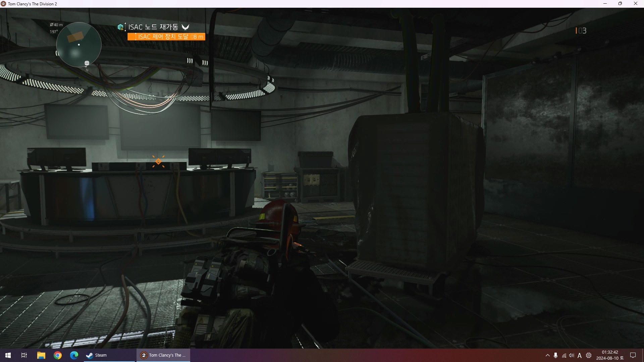
Task: Click the orange area highlight on minimap
Action: [75, 37]
